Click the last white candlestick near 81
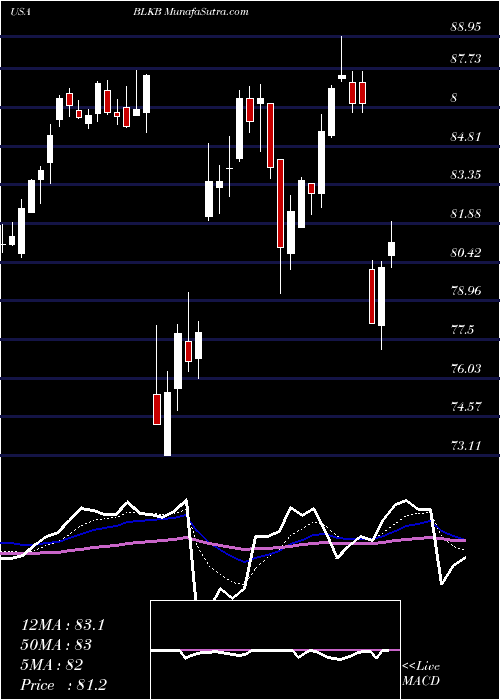This screenshot has height=700, width=500. tap(392, 249)
